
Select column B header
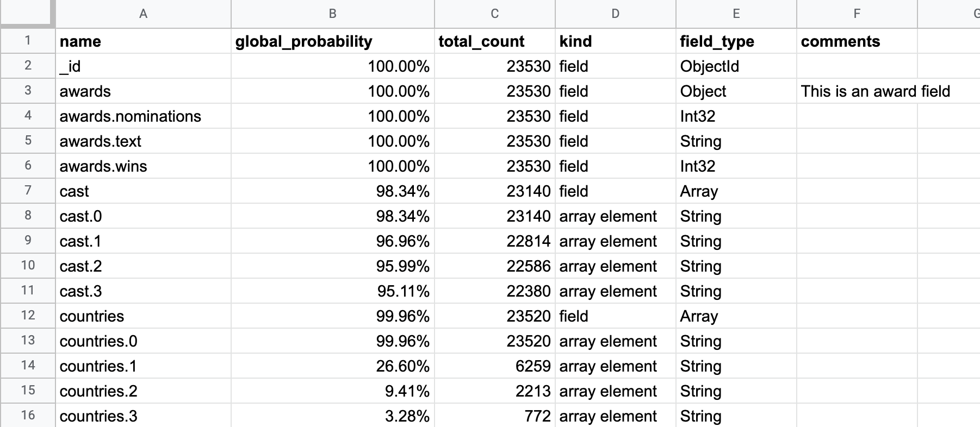point(332,14)
